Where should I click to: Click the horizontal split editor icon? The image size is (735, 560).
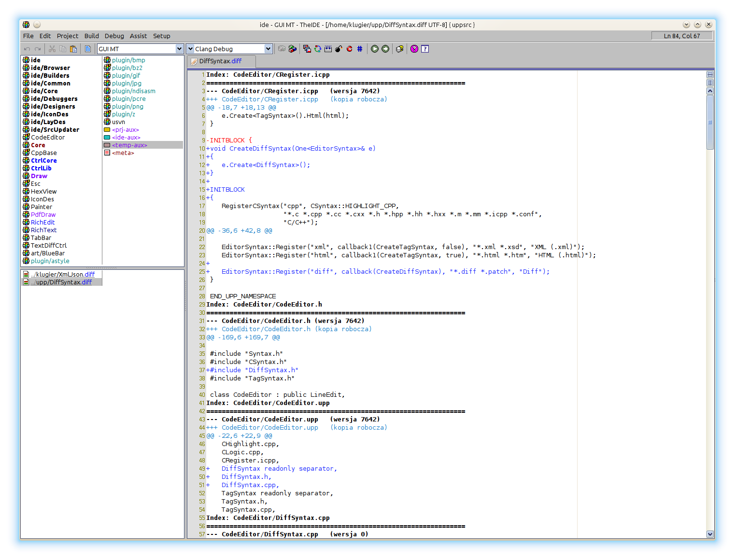(710, 75)
